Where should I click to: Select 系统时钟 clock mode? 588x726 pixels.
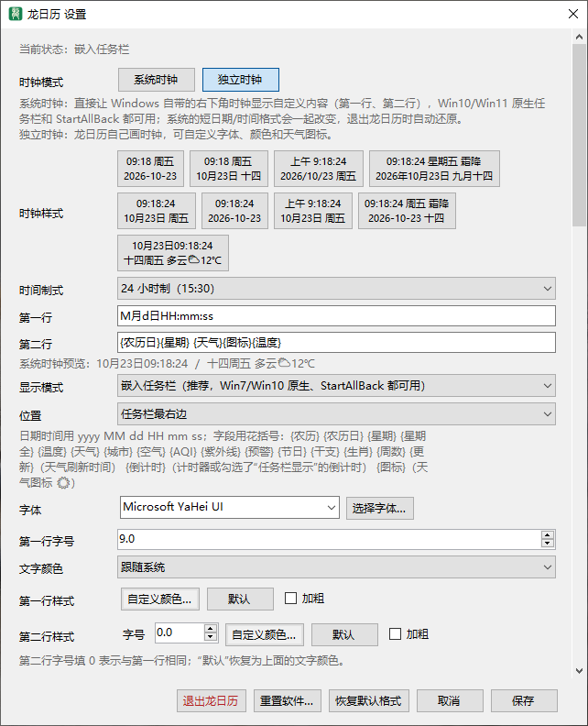pyautogui.click(x=157, y=80)
